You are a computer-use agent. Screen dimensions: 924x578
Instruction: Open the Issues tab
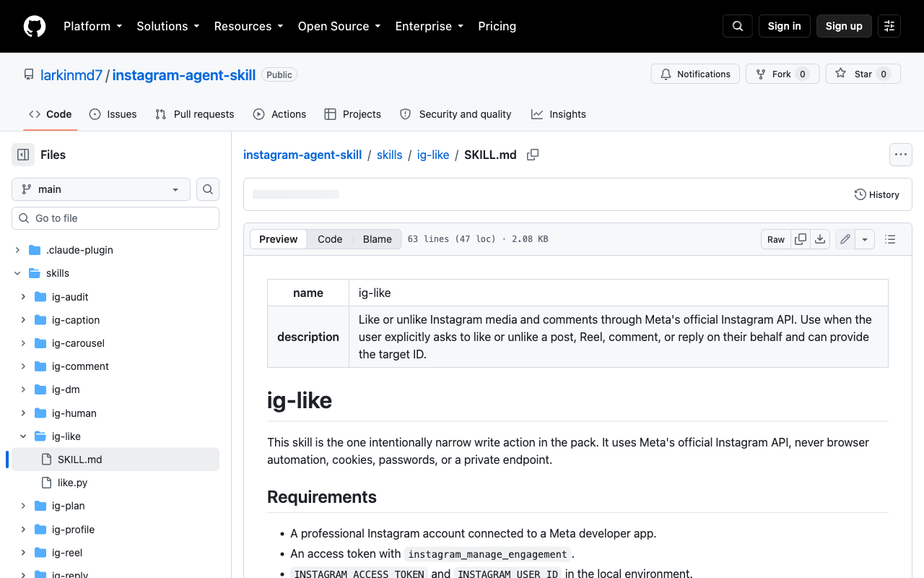point(113,114)
